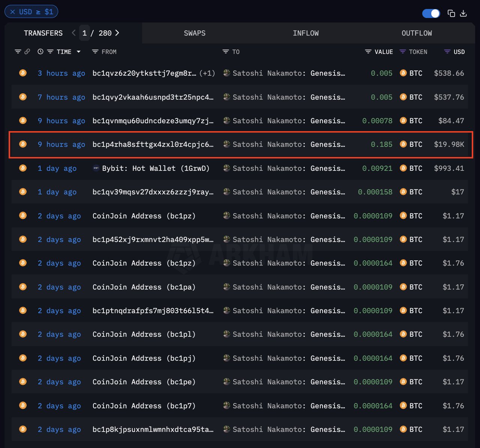Click the clock icon next to TIME
The width and height of the screenshot is (480, 448).
pyautogui.click(x=40, y=51)
